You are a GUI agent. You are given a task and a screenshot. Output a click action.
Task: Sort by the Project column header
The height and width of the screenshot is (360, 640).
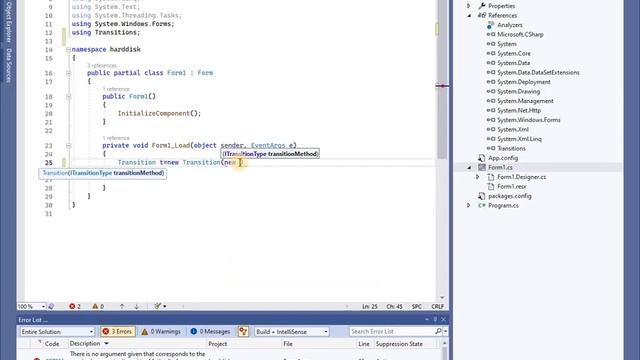(x=218, y=344)
